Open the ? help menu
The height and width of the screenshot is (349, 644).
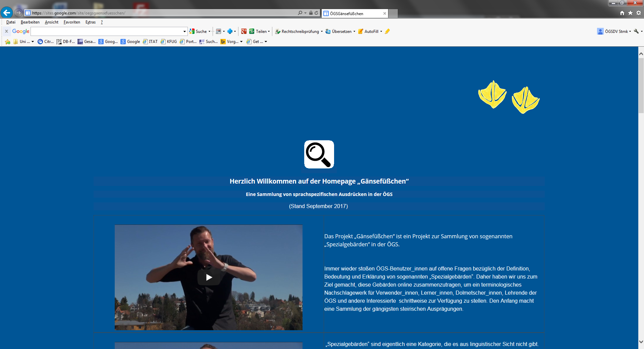click(102, 22)
